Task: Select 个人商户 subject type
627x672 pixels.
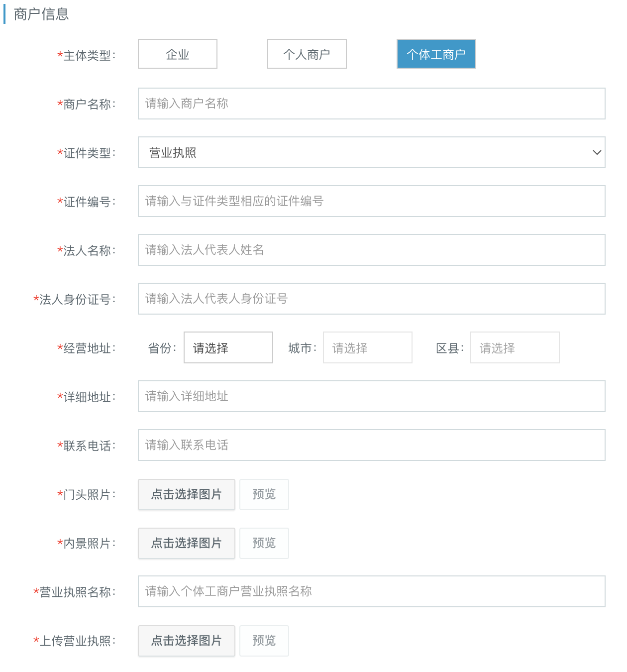Action: pyautogui.click(x=307, y=54)
